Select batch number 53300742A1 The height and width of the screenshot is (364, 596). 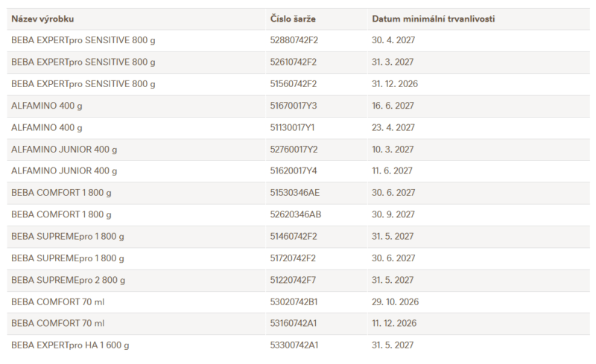point(294,345)
